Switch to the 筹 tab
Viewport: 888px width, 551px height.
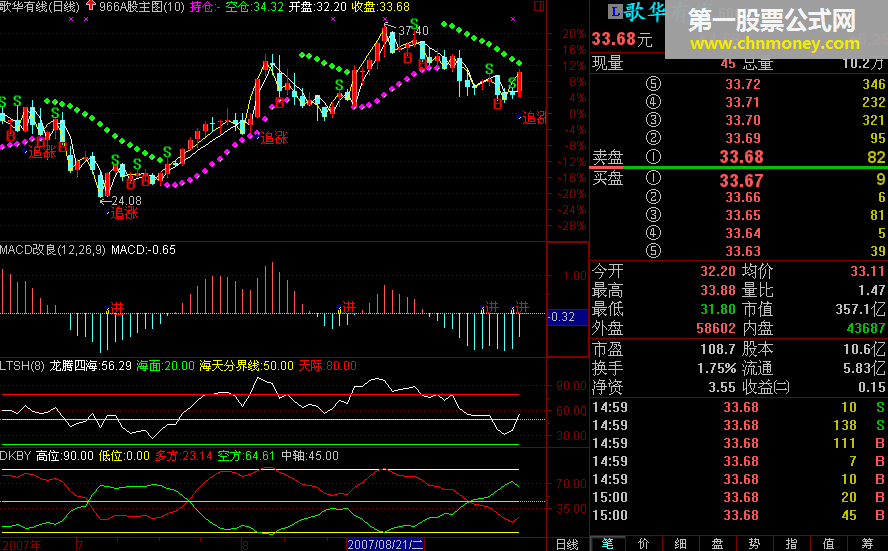pyautogui.click(x=866, y=544)
